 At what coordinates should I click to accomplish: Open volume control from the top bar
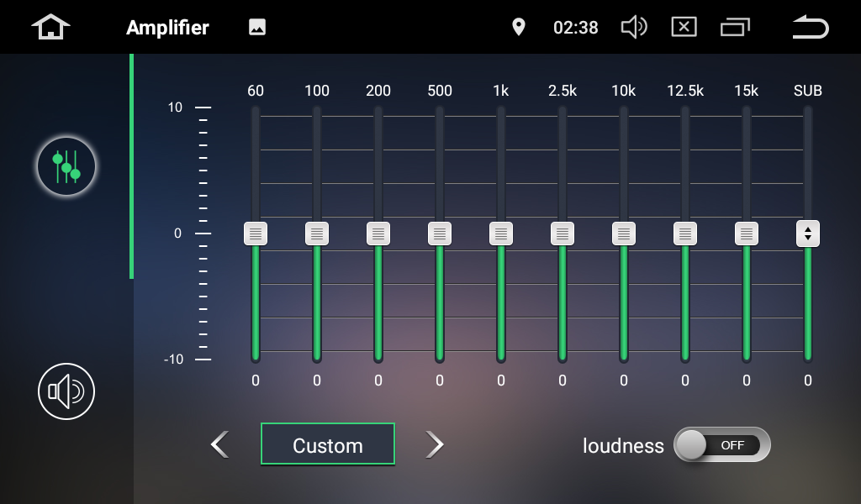(x=633, y=27)
